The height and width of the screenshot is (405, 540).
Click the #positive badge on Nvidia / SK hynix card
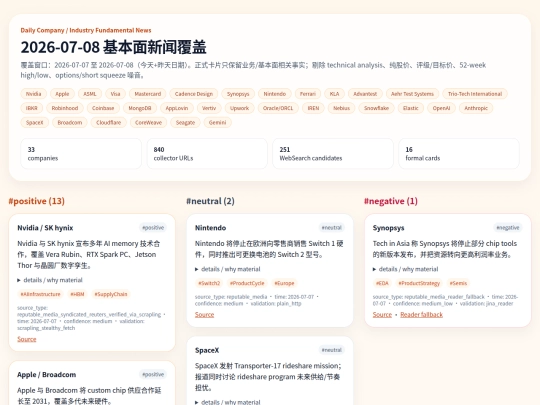point(153,227)
